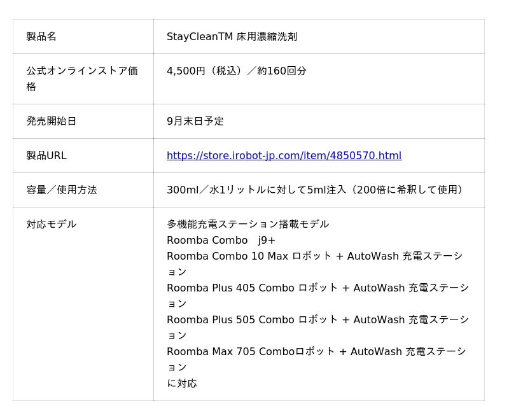Click the 多機能充電ステーション搭載モデル line
The image size is (509, 420).
click(x=248, y=225)
